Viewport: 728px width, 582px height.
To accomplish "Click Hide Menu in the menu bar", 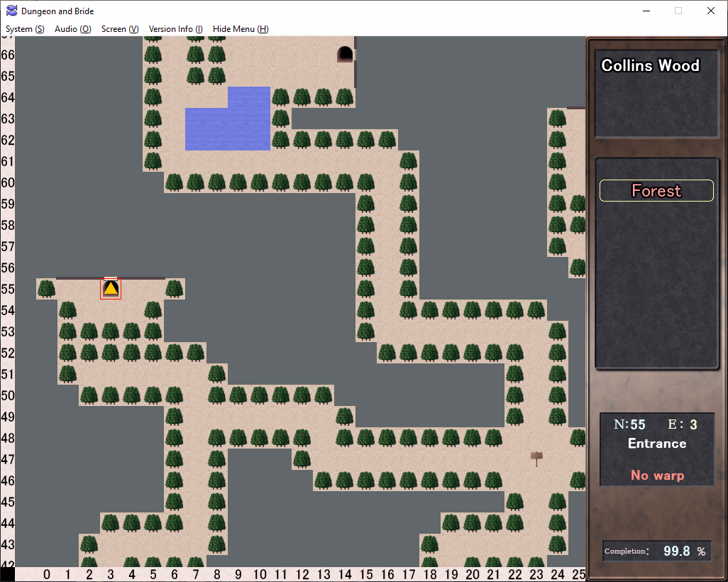I will (x=241, y=29).
